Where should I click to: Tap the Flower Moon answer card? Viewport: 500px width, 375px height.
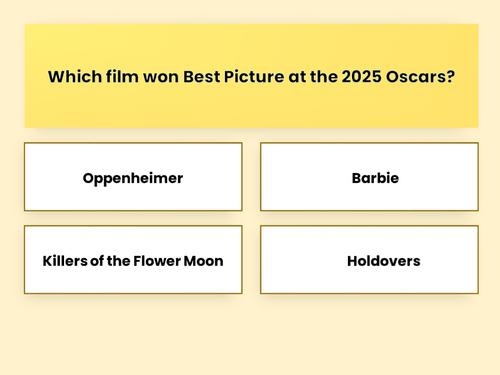pyautogui.click(x=133, y=259)
